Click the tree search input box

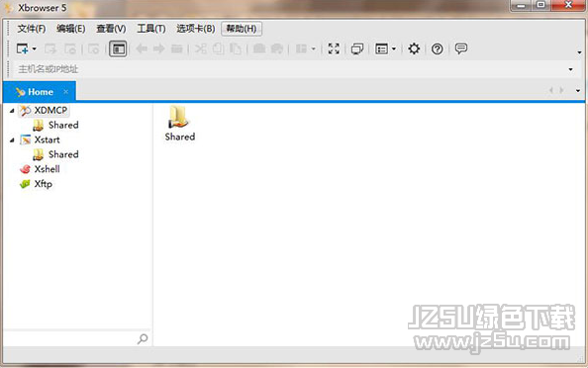pyautogui.click(x=70, y=338)
